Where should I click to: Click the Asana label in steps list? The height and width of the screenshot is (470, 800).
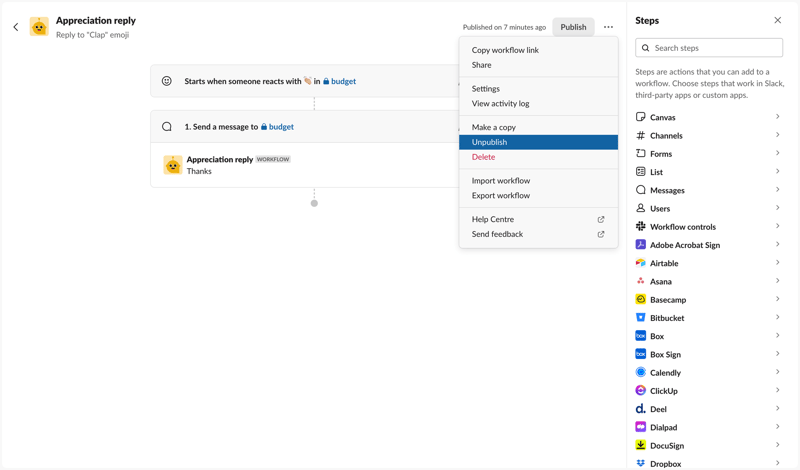pos(661,282)
